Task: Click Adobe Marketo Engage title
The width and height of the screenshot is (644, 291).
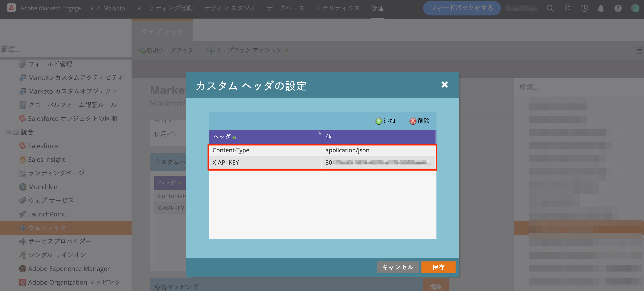Action: [x=51, y=8]
